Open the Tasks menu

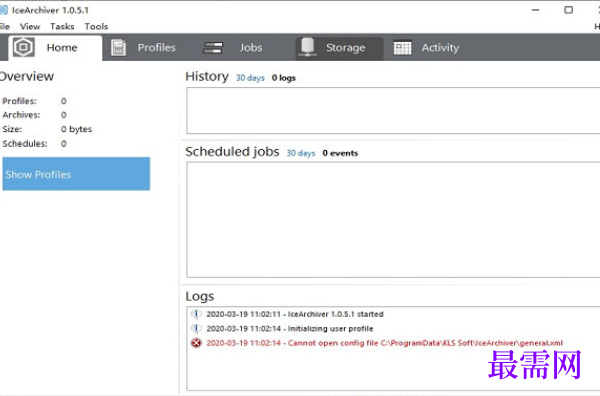[62, 26]
